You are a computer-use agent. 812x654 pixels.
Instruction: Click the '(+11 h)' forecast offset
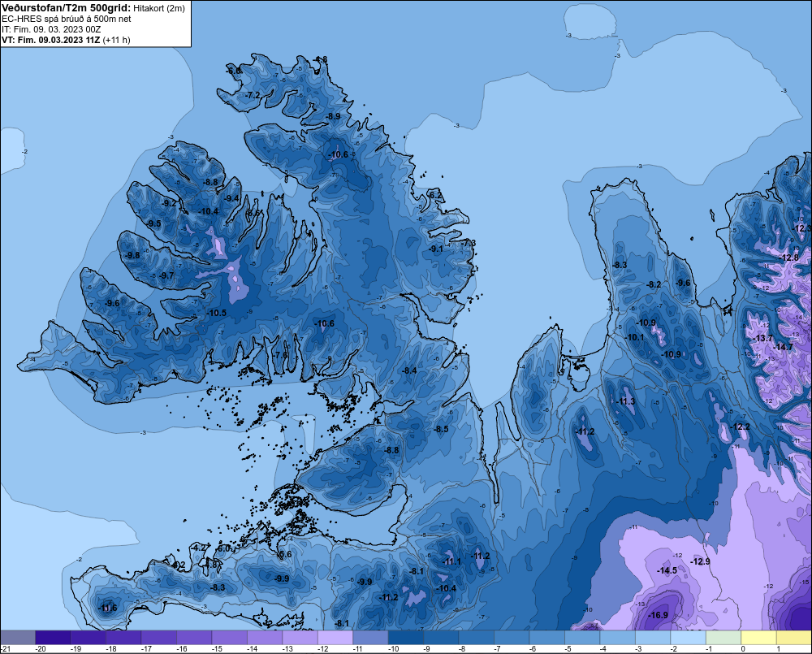(116, 40)
